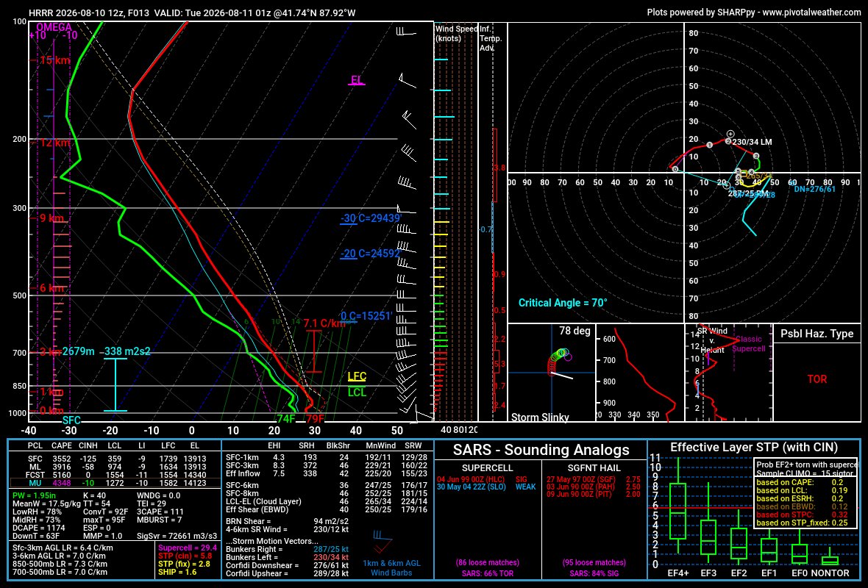Click the 74F surface dewpoint value
This screenshot has width=868, height=588.
285,419
